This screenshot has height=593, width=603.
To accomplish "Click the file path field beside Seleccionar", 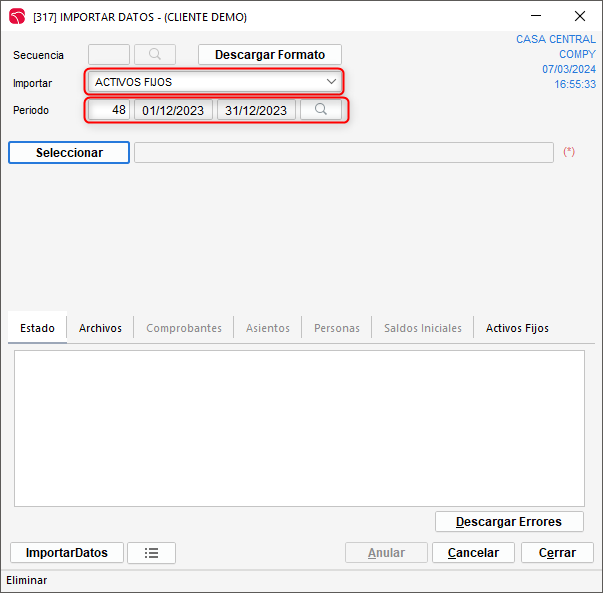I will 343,153.
